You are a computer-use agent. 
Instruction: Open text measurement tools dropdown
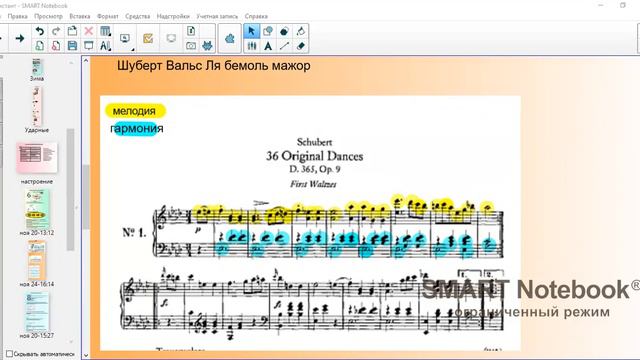(105, 46)
